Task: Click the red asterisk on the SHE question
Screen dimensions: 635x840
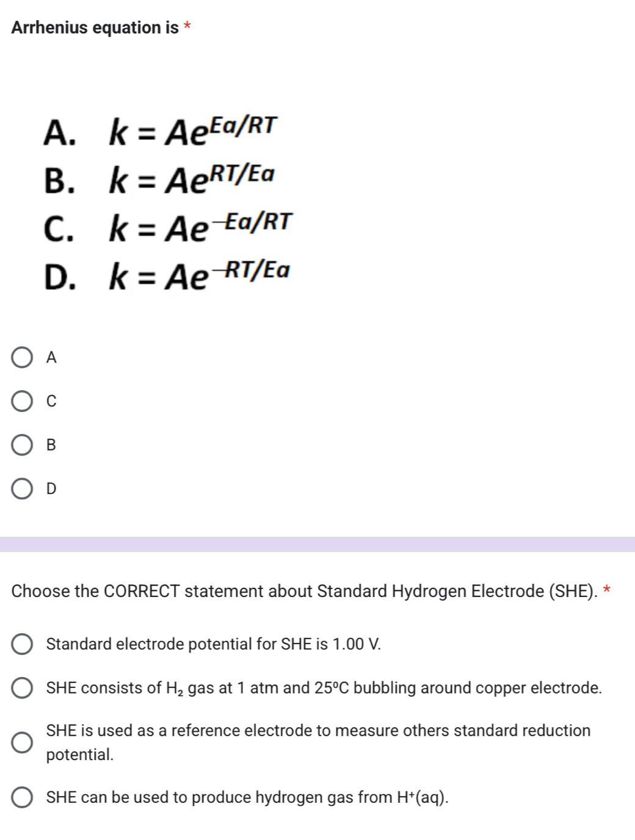Action: 608,590
